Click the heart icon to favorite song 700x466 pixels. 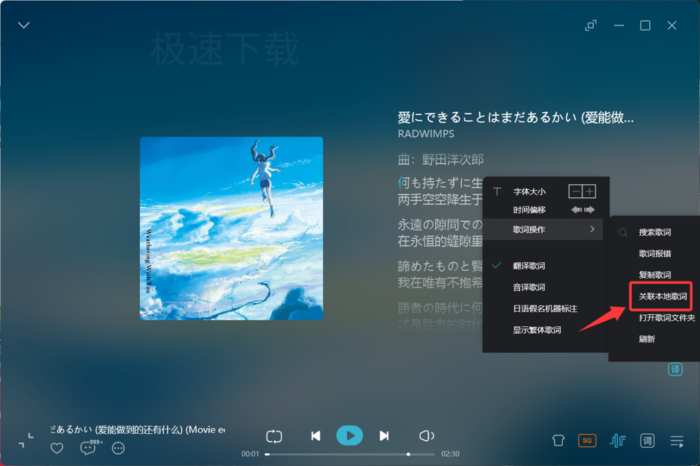coord(57,448)
